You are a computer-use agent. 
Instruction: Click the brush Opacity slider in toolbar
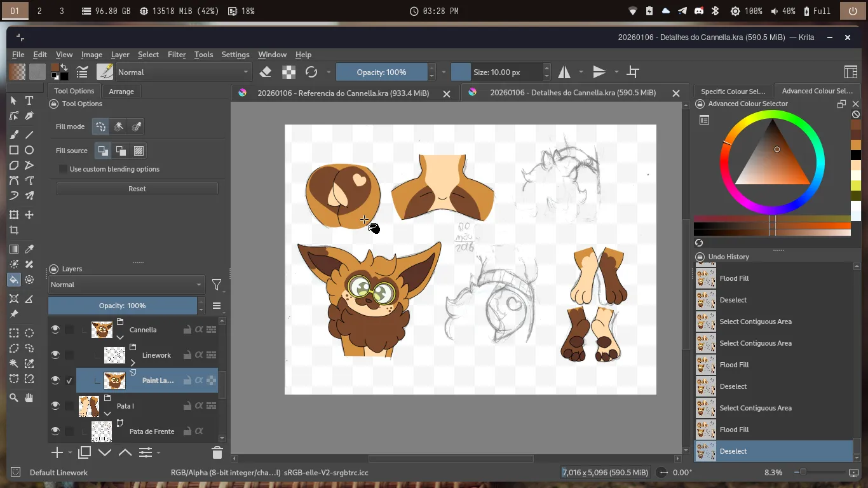tap(381, 72)
